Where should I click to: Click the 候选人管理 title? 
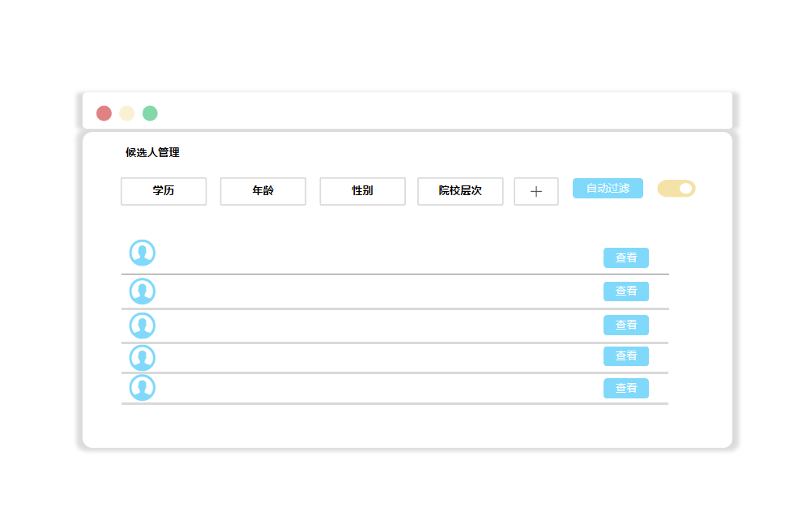pyautogui.click(x=152, y=152)
